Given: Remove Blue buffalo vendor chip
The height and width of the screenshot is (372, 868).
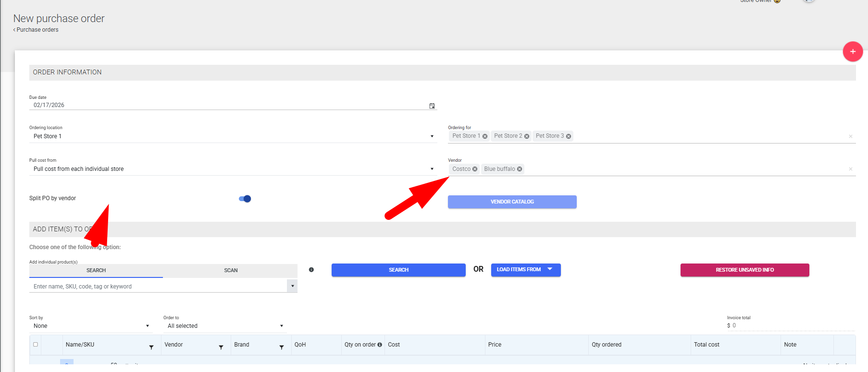Looking at the screenshot, I should pos(520,169).
